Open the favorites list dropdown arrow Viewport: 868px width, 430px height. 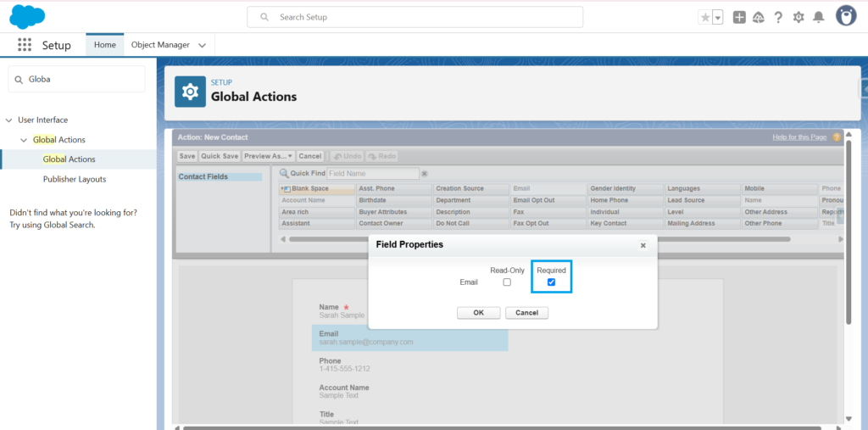click(718, 17)
